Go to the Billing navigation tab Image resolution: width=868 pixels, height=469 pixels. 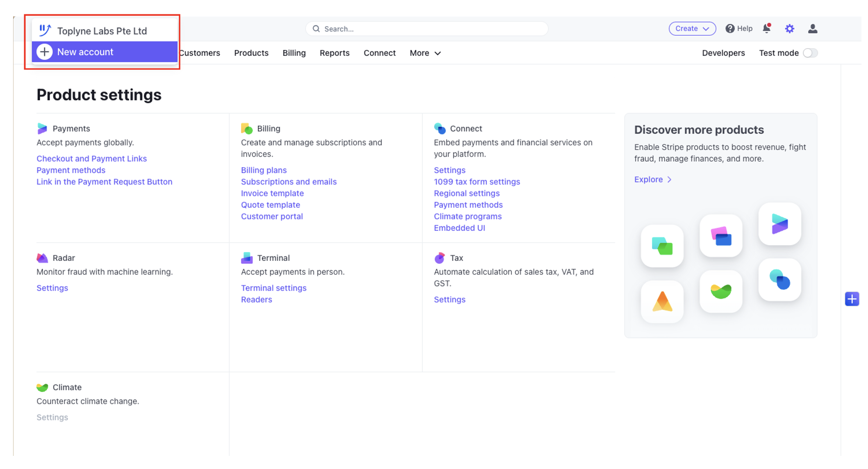[294, 53]
